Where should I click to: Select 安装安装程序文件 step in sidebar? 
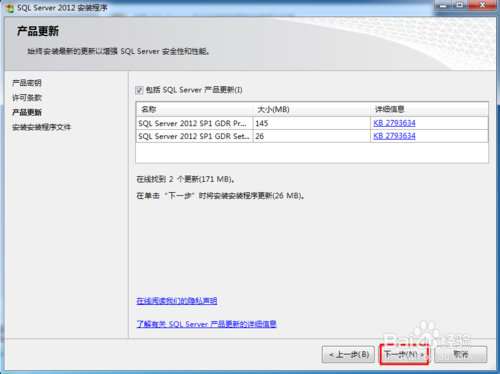coord(41,127)
